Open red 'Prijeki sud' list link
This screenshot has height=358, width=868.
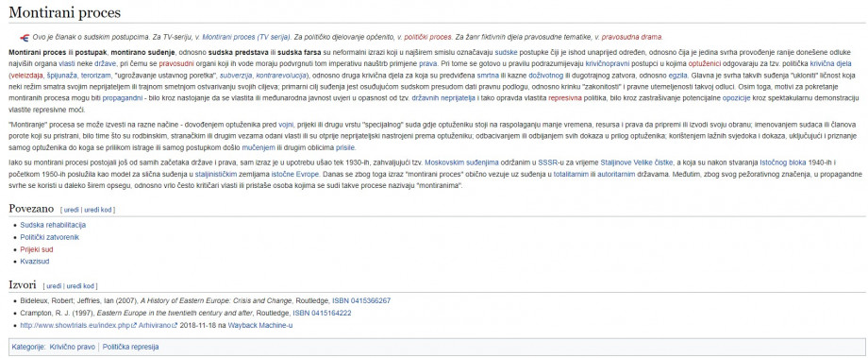pos(37,249)
